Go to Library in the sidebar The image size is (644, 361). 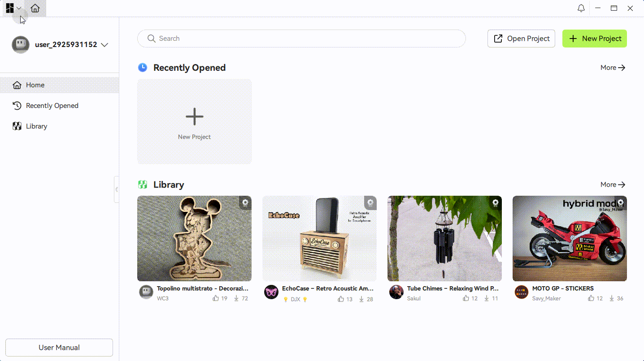[x=59, y=126]
